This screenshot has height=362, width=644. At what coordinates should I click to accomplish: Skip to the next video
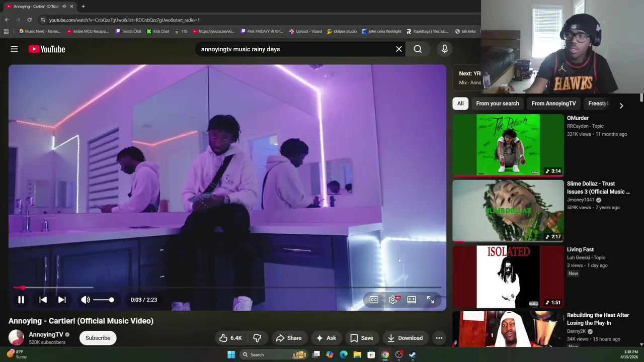point(61,300)
